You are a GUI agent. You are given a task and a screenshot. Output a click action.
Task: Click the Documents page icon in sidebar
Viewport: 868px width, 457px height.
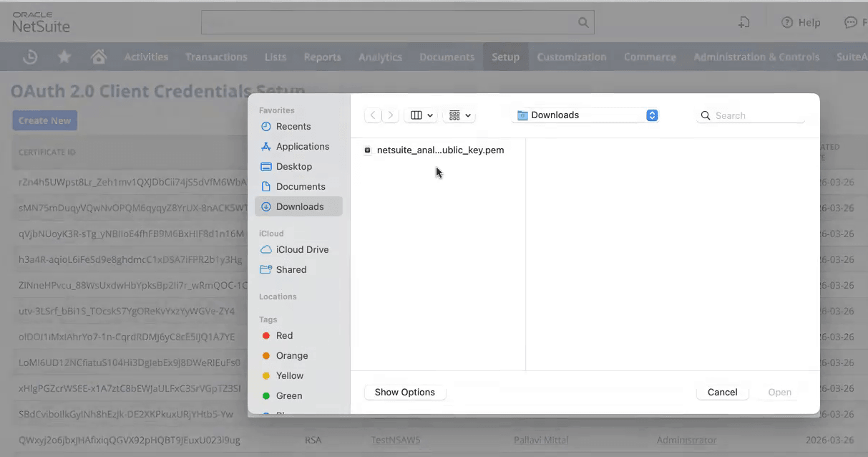266,186
